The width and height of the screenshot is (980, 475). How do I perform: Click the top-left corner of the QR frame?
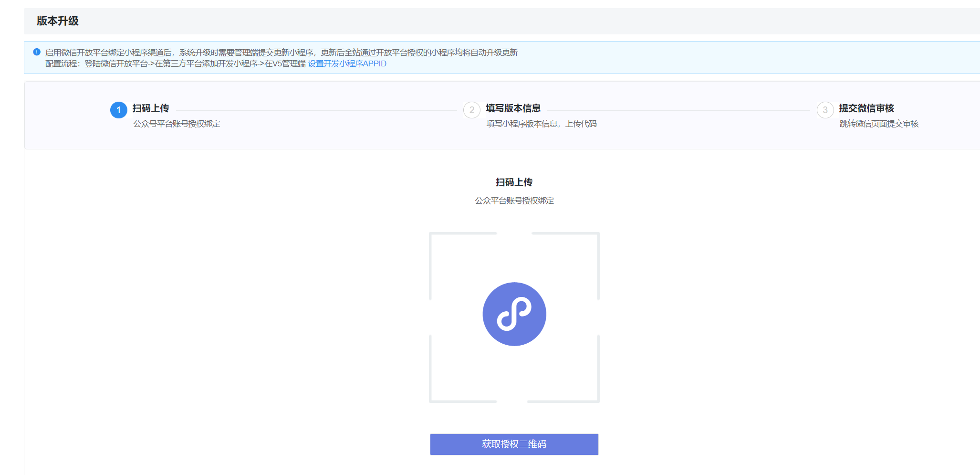pos(431,234)
